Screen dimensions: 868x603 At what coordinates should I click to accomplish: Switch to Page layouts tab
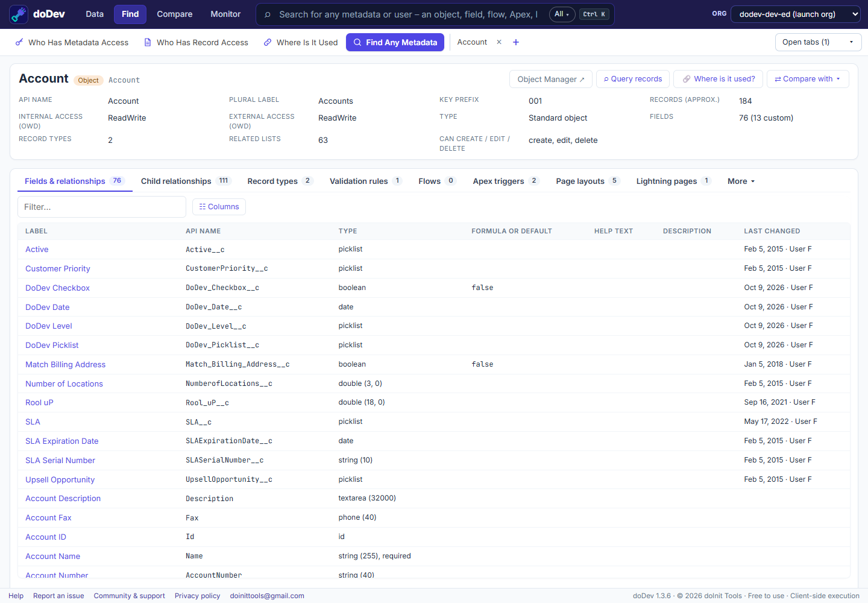pyautogui.click(x=588, y=181)
